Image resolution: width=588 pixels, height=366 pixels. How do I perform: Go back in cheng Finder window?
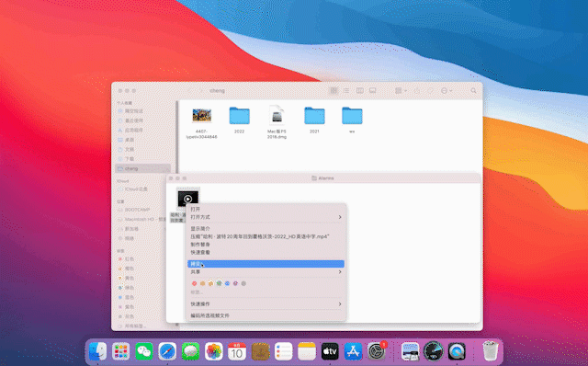(190, 91)
